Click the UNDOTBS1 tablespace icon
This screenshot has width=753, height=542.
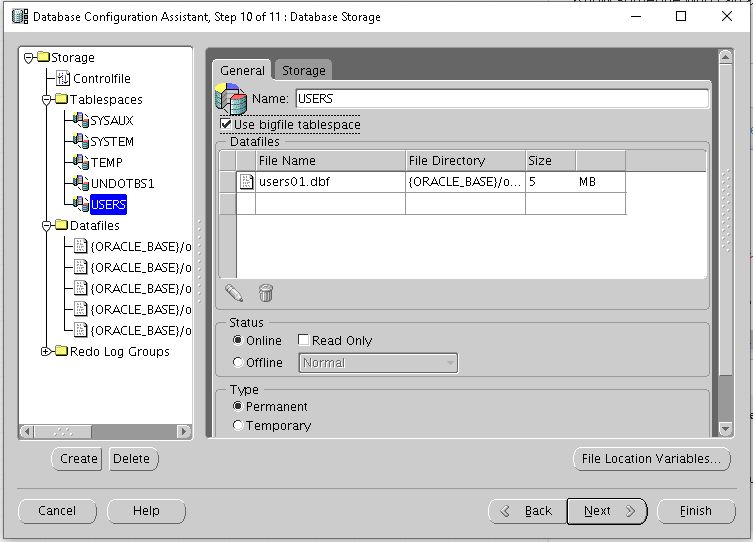(x=81, y=183)
